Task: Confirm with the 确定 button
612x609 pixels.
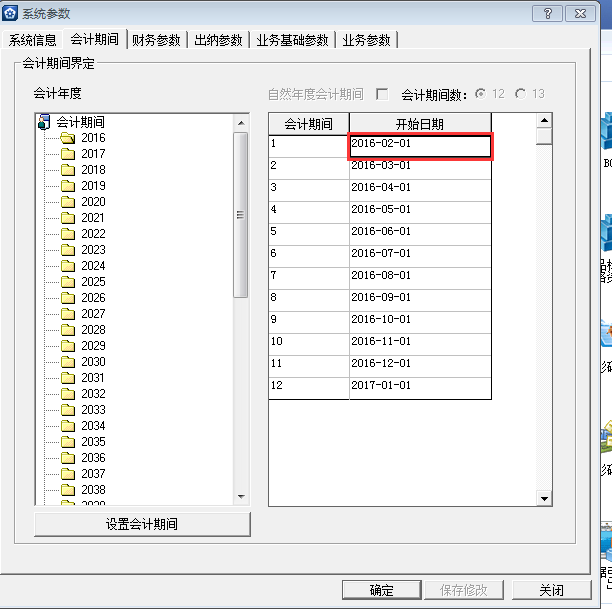Action: tap(381, 590)
